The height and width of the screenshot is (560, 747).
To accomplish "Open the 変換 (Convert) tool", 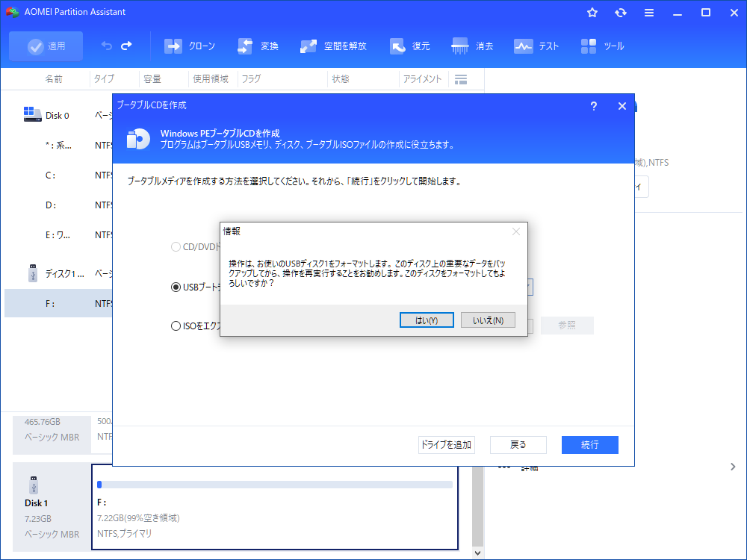I will click(258, 46).
